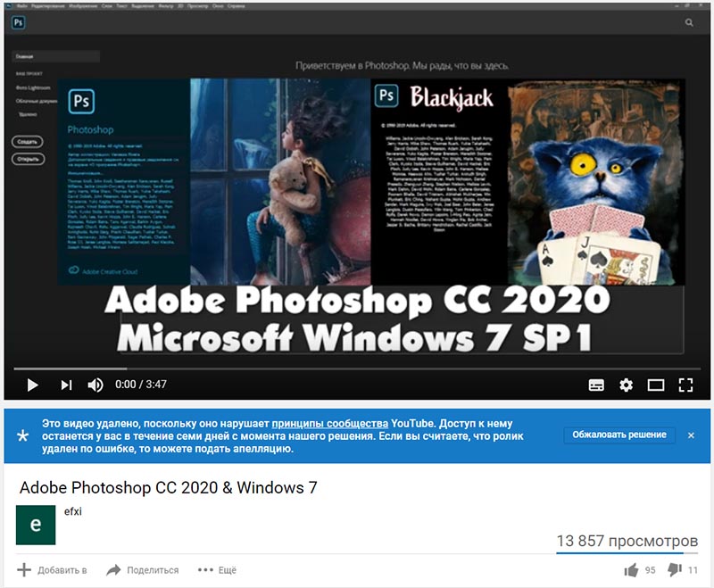Open the efxi channel avatar
The image size is (714, 588).
(x=36, y=525)
